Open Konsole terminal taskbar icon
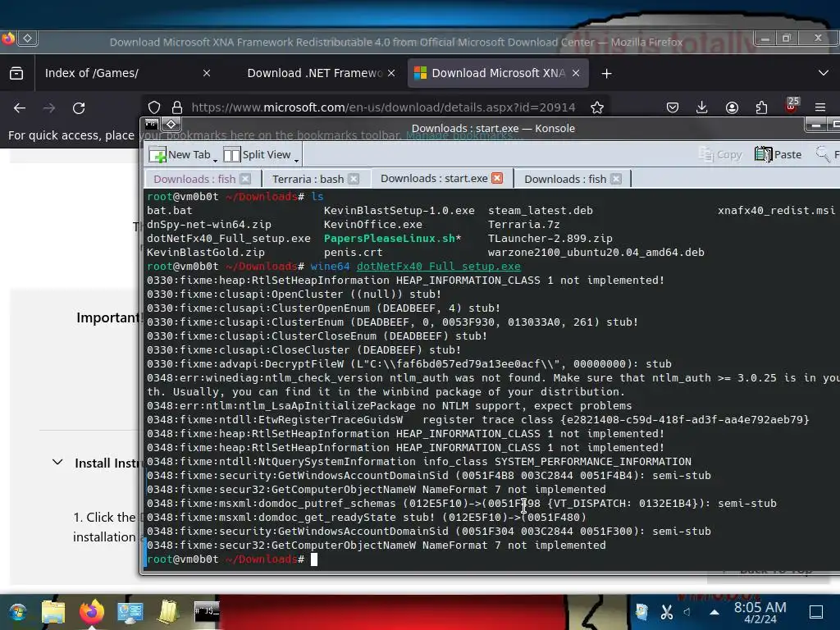The width and height of the screenshot is (840, 630). tap(206, 612)
